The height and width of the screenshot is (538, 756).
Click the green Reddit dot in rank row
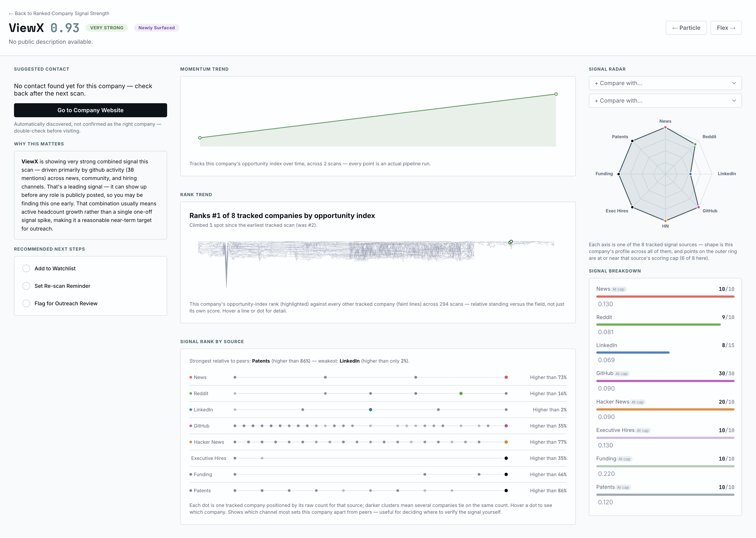pos(461,394)
